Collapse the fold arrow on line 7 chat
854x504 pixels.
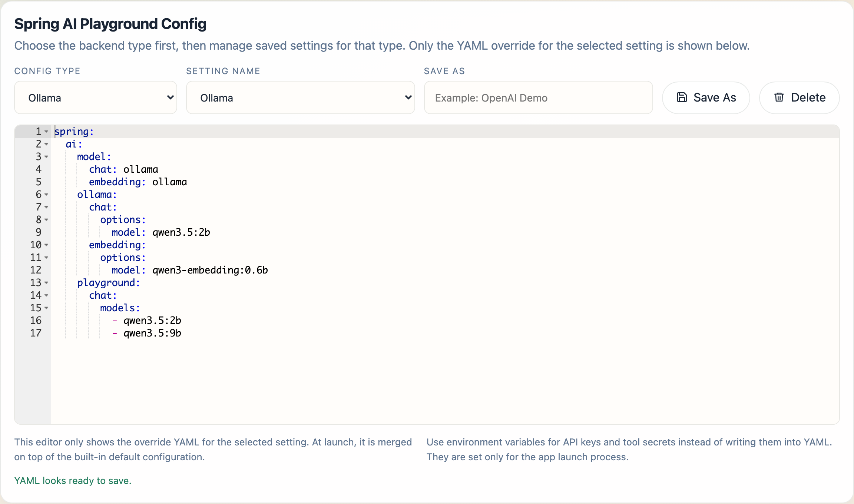point(46,207)
